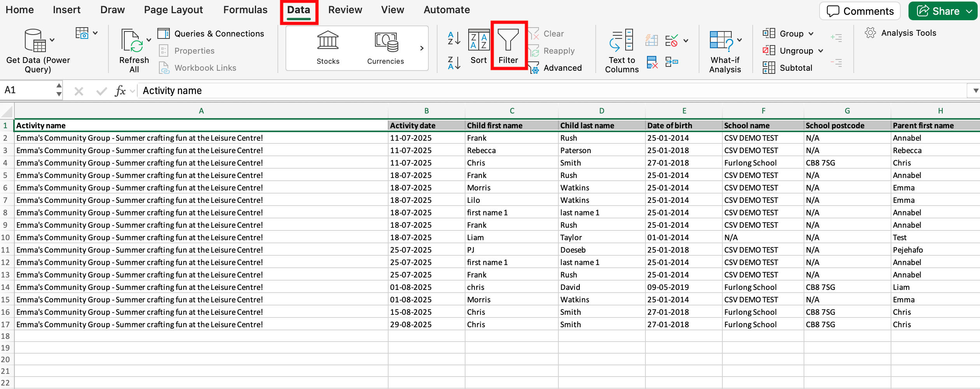980x389 pixels.
Task: Expand the Group dropdown arrow
Action: (811, 34)
